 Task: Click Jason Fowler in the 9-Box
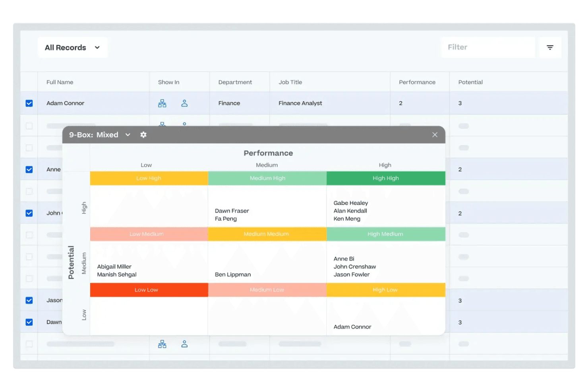(352, 274)
